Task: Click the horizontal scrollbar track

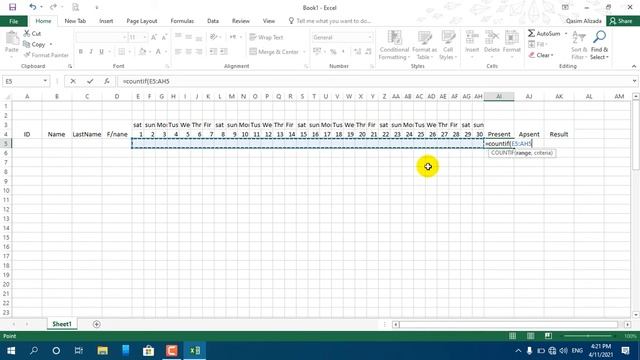Action: tap(508, 324)
